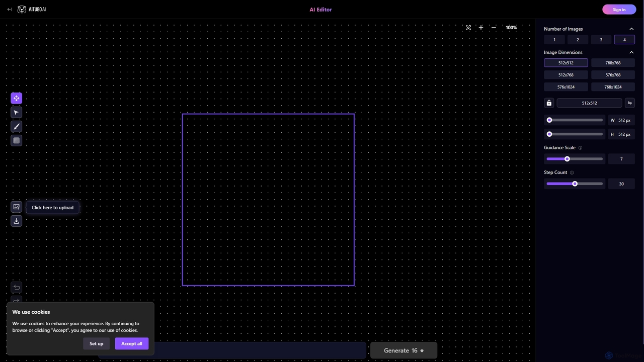Collapse the Image Dimensions section

click(631, 52)
